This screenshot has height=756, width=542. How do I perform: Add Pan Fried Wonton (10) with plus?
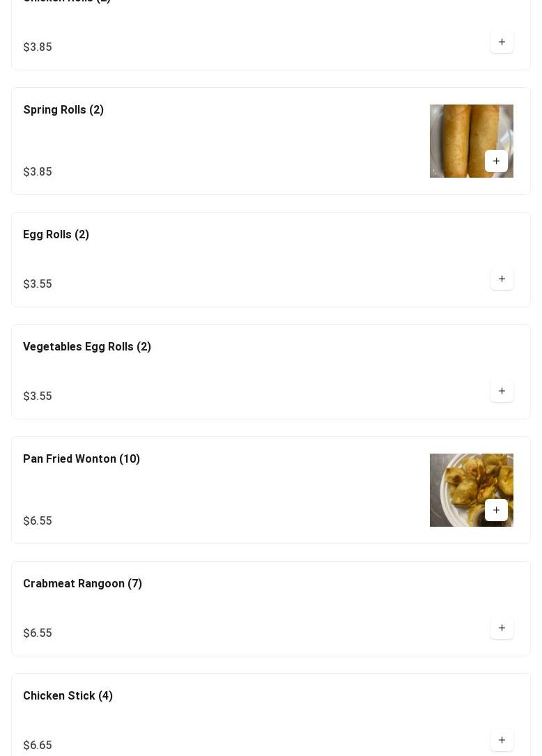click(496, 510)
